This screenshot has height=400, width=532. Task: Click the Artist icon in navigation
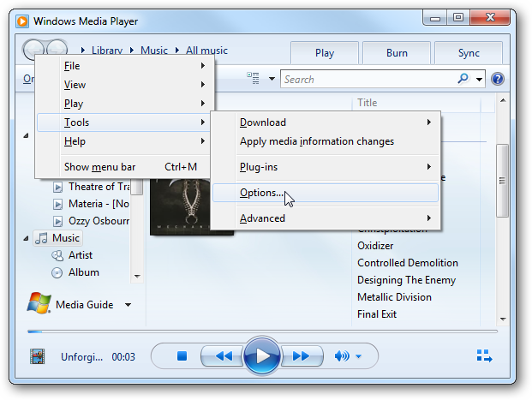57,255
